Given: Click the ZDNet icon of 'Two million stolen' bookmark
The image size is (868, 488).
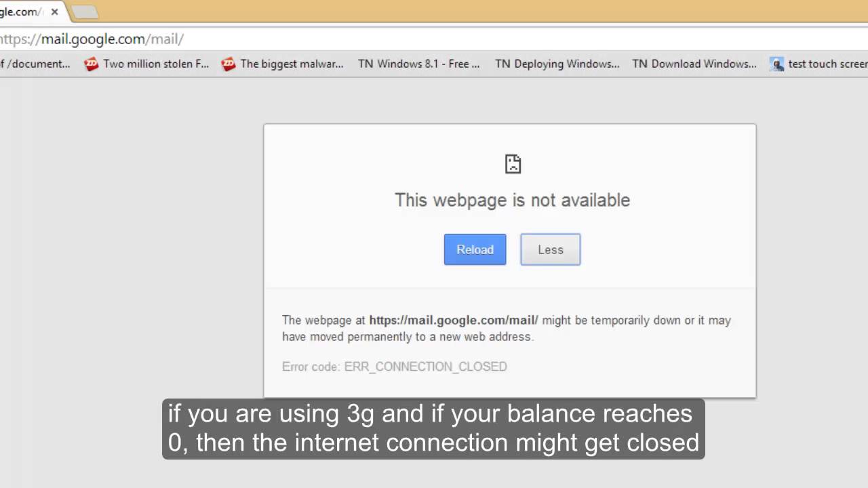Looking at the screenshot, I should coord(92,64).
